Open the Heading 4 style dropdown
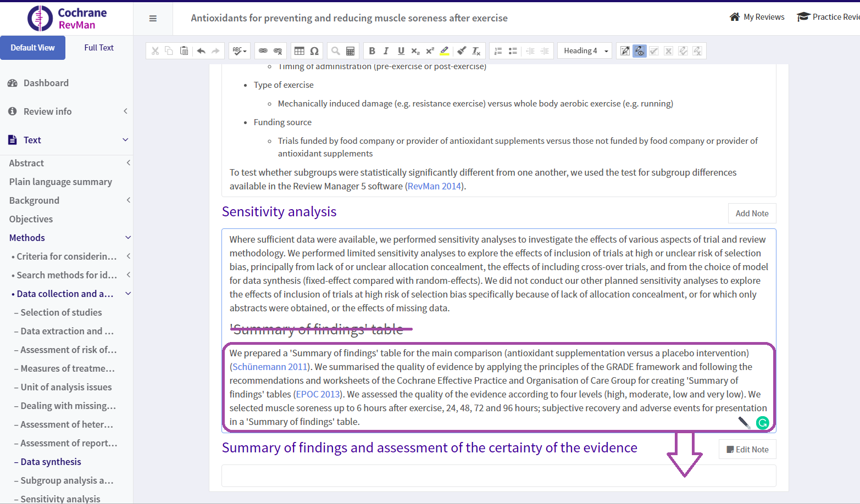The height and width of the screenshot is (504, 860). tap(585, 51)
